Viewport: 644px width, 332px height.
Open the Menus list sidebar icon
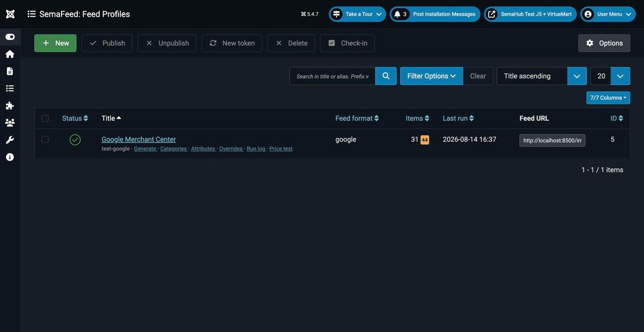[10, 89]
